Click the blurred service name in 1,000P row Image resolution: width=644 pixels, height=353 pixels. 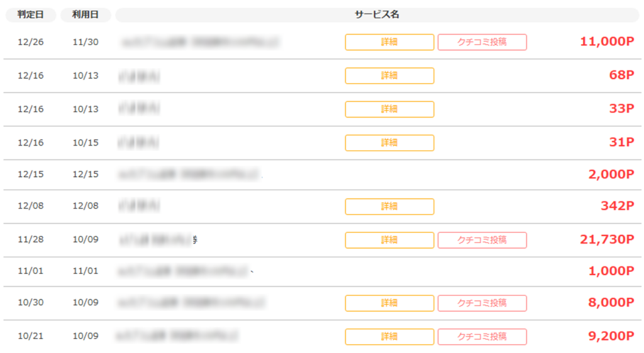click(184, 271)
